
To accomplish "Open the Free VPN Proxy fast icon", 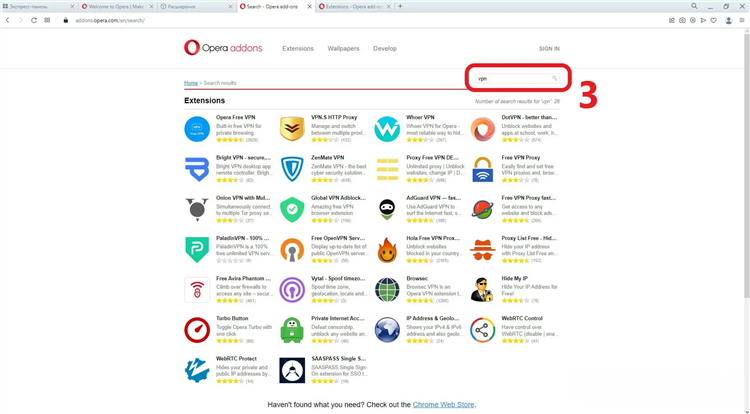I will pyautogui.click(x=483, y=210).
